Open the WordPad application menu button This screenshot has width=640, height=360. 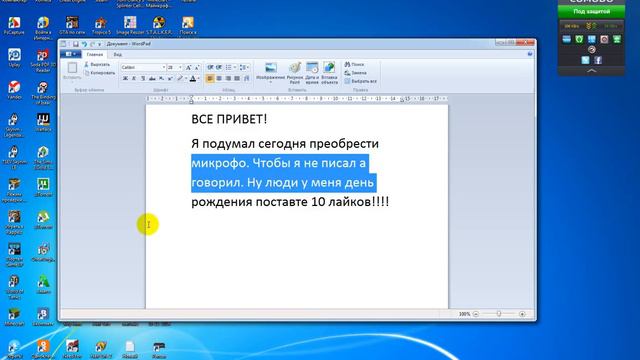tap(71, 54)
